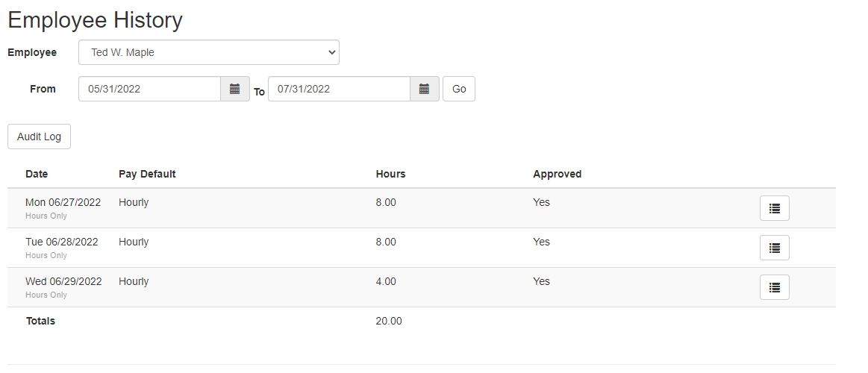Open the Audit Log
Screen dimensions: 868x373
click(x=39, y=137)
